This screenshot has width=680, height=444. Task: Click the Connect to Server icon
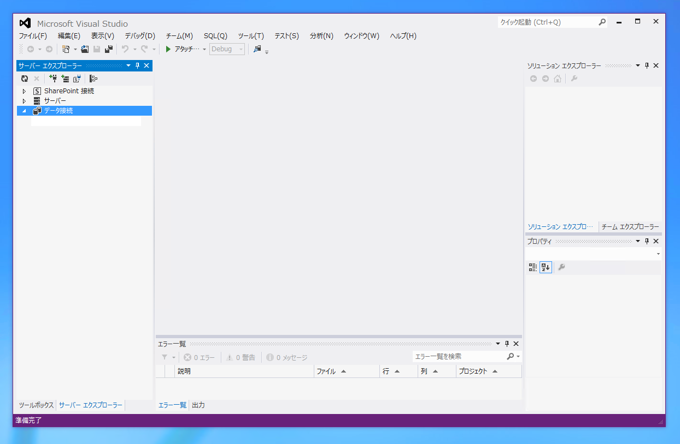[65, 78]
